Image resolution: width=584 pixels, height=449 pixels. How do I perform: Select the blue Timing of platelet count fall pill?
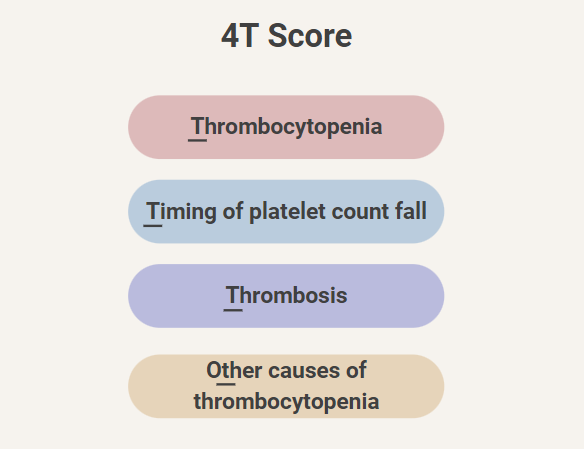[x=286, y=211]
